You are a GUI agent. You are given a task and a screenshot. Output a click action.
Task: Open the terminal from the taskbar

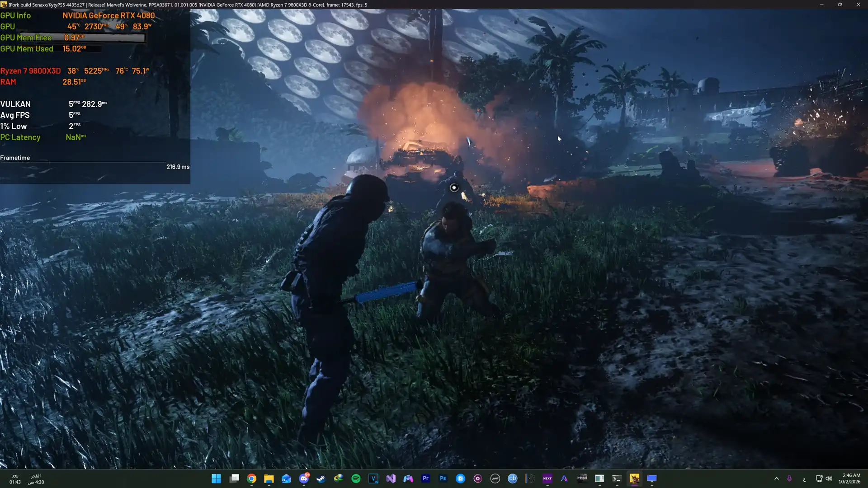(x=617, y=479)
